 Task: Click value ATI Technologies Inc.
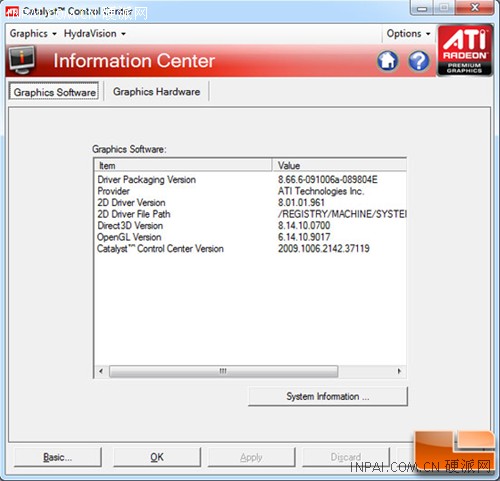click(321, 191)
